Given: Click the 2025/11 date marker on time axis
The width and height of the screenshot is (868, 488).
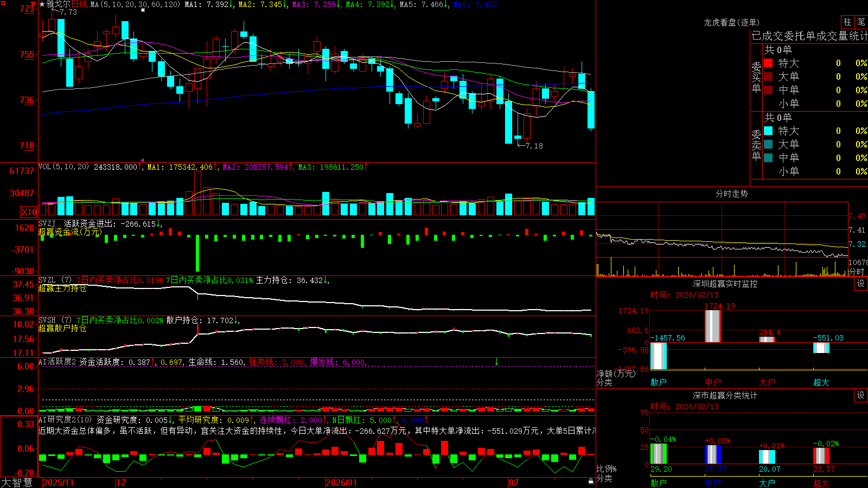Looking at the screenshot, I should [x=58, y=483].
